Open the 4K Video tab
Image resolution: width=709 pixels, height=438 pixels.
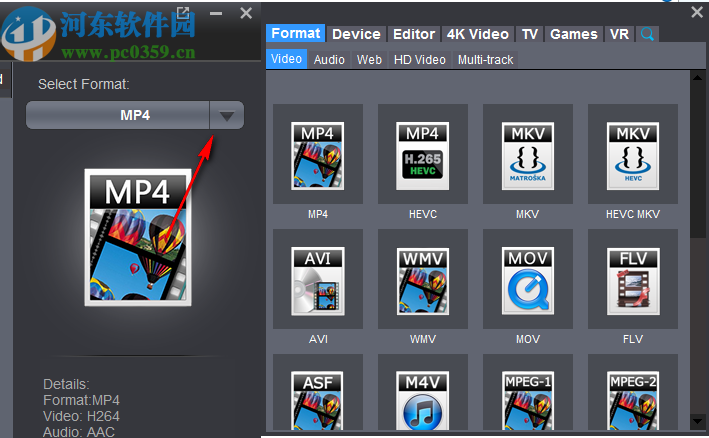tap(477, 34)
